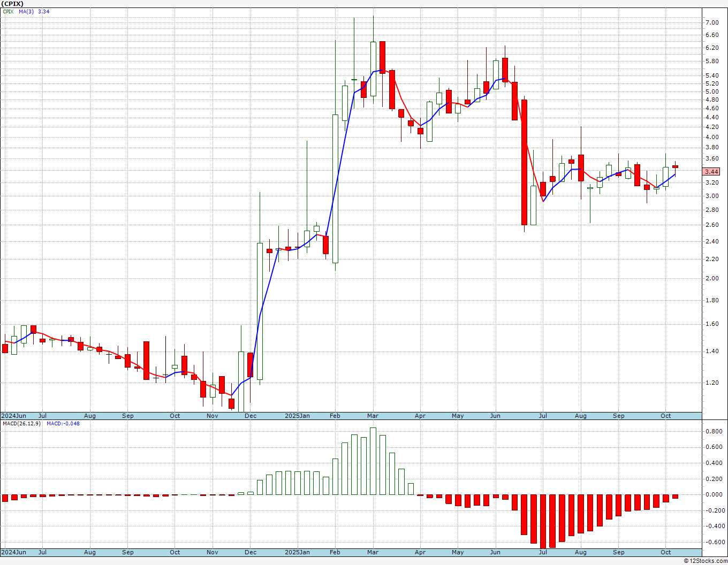
Task: Select the green CPIX legend label
Action: pos(8,11)
